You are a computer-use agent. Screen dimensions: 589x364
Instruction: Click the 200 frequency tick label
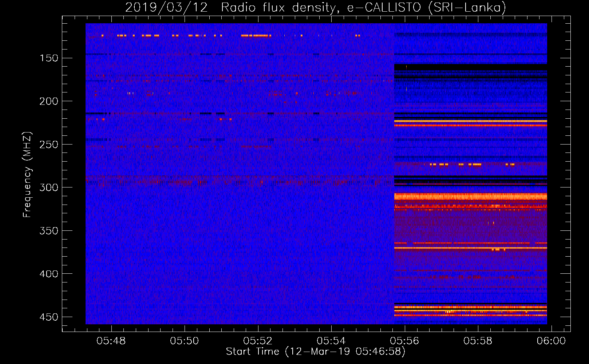click(49, 101)
